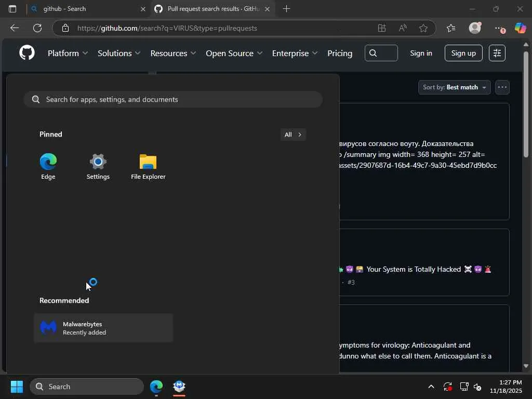Open Settings from pinned apps
532x399 pixels.
coord(98,166)
